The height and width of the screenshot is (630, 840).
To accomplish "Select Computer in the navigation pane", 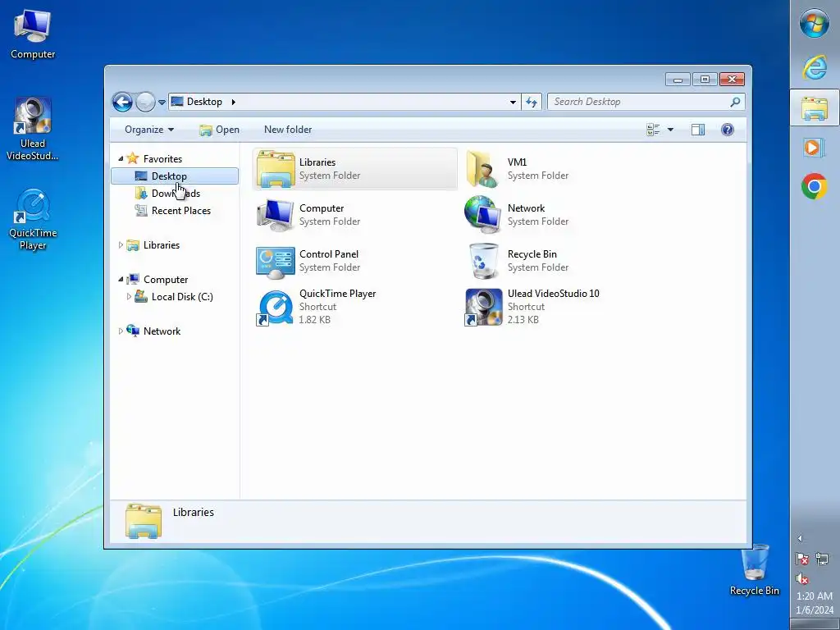I will pos(166,280).
